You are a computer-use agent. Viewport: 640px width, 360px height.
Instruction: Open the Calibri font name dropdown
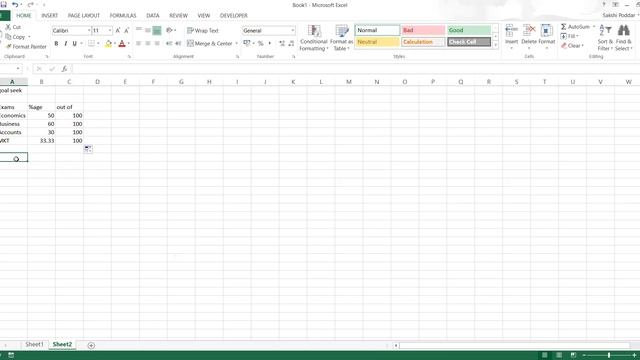[x=89, y=31]
